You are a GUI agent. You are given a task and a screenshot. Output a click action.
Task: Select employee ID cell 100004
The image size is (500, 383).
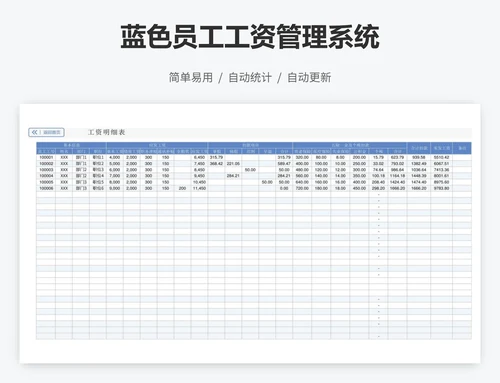[x=46, y=176]
